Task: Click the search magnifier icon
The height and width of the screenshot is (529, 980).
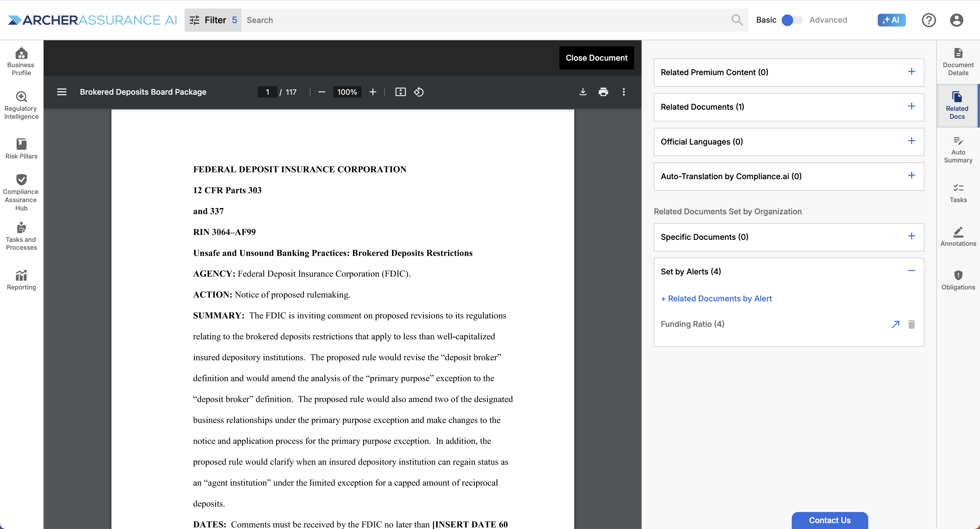Action: tap(737, 20)
